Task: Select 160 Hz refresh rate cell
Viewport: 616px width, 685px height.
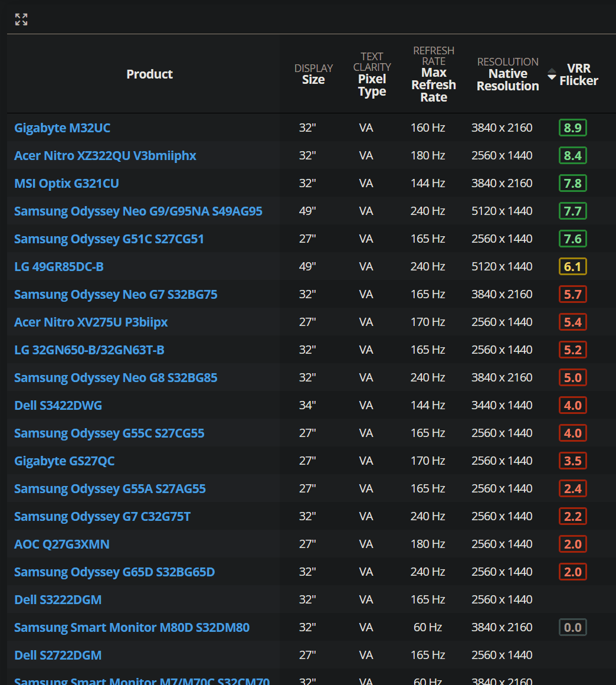Action: point(428,128)
